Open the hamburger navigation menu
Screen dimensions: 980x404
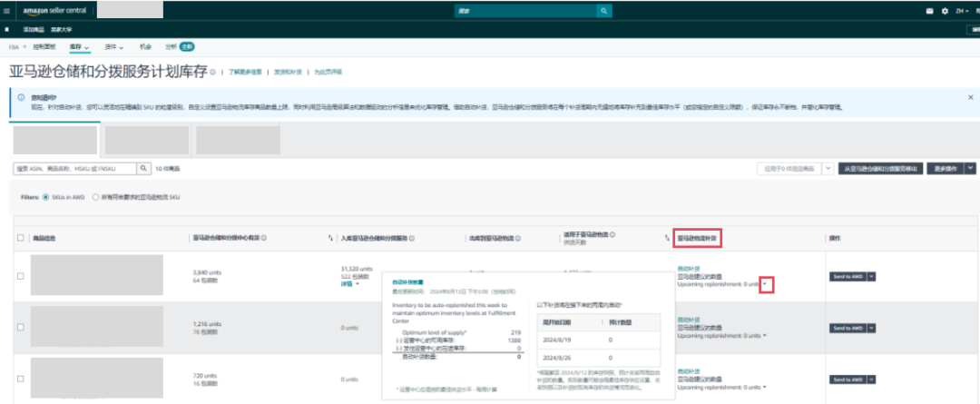(7, 11)
